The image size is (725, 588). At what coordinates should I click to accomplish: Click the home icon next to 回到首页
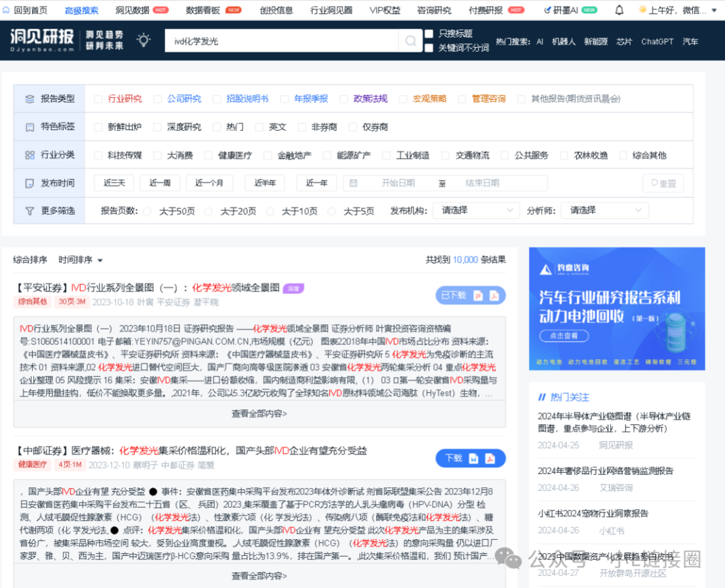6,10
